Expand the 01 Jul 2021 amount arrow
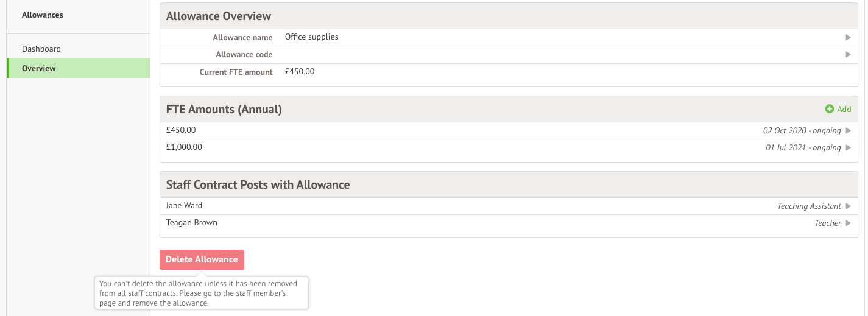The height and width of the screenshot is (316, 868). click(x=848, y=148)
